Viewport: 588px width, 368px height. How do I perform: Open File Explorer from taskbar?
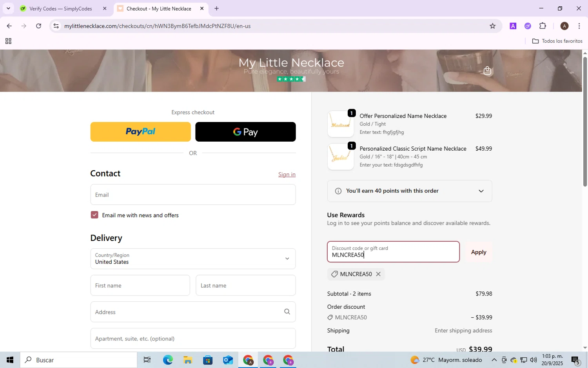pos(188,360)
